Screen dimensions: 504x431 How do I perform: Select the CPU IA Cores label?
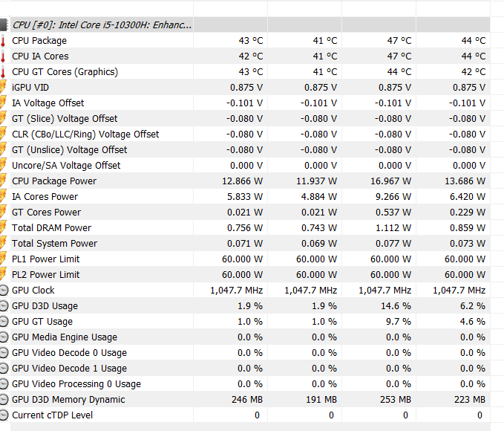pos(40,56)
